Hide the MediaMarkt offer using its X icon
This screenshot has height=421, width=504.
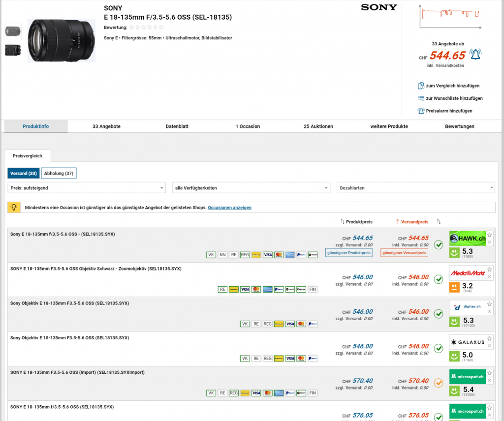coord(489,277)
